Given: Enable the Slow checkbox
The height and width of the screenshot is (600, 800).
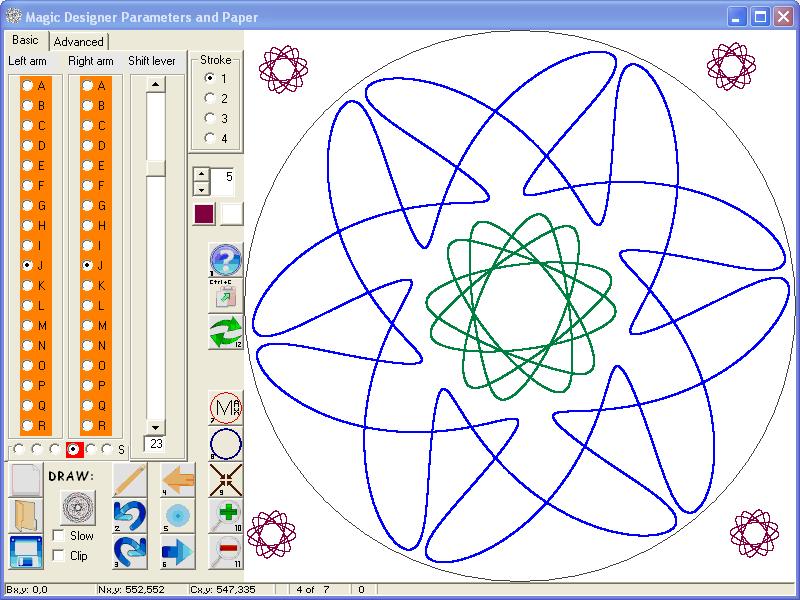Looking at the screenshot, I should (59, 535).
